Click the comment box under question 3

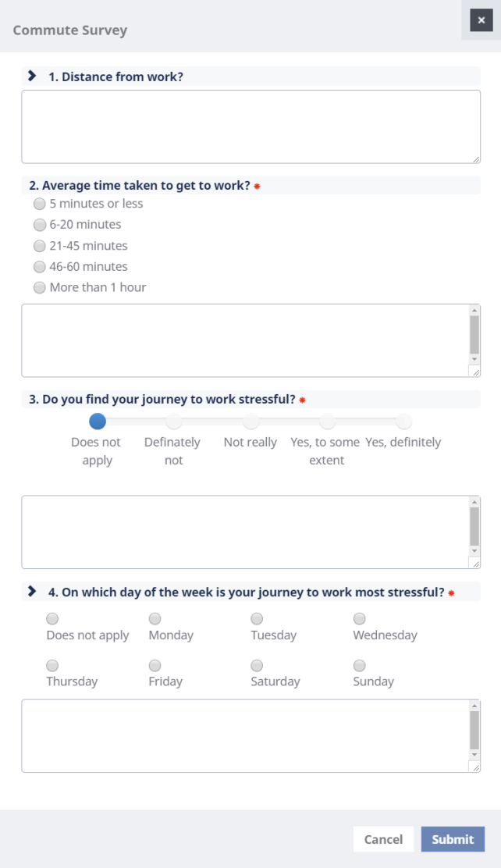pos(245,532)
